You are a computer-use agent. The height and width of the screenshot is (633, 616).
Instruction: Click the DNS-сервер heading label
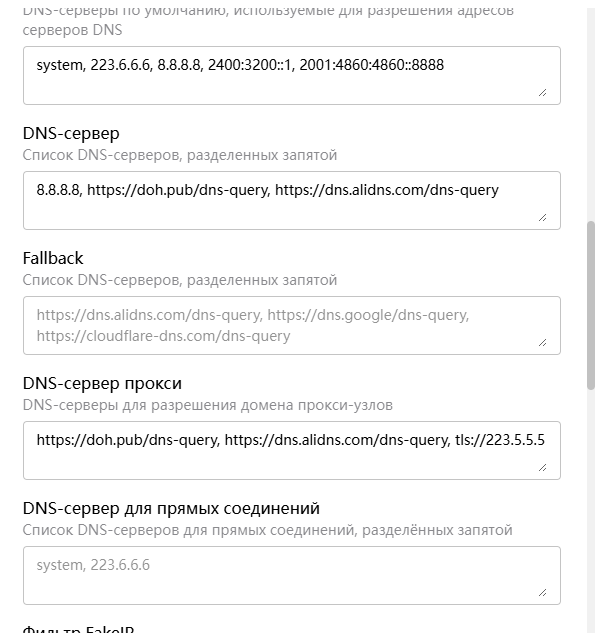coord(71,133)
